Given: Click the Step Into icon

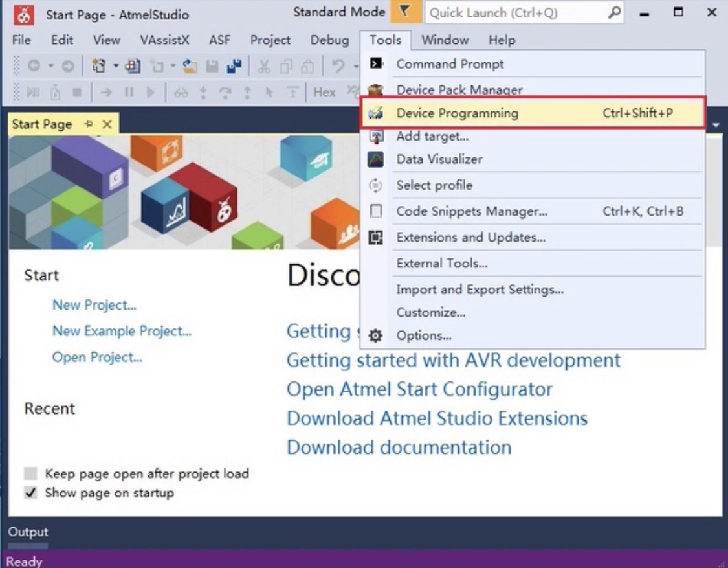Looking at the screenshot, I should coord(203,93).
